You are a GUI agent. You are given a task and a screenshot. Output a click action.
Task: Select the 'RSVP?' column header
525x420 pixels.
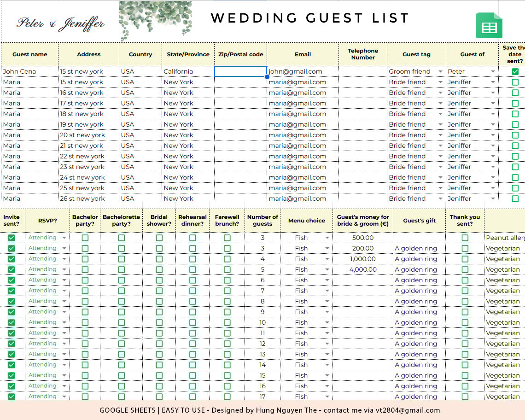pyautogui.click(x=47, y=221)
